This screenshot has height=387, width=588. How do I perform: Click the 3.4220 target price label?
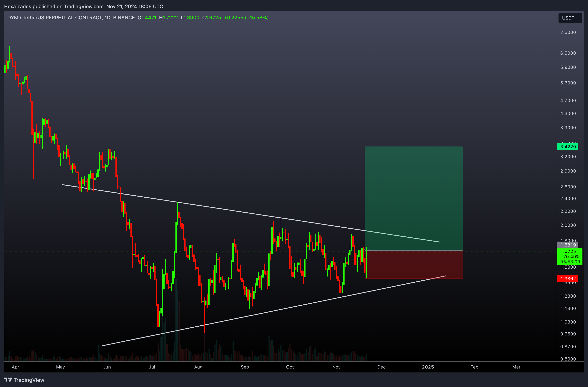tap(568, 147)
